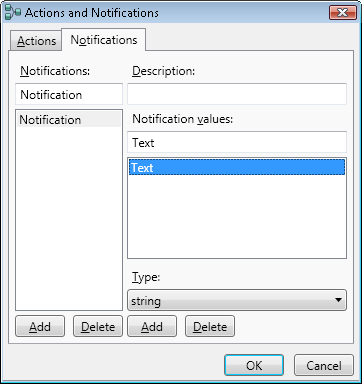Viewport: 362px width, 384px height.
Task: Focus the notification name input field
Action: pyautogui.click(x=69, y=95)
